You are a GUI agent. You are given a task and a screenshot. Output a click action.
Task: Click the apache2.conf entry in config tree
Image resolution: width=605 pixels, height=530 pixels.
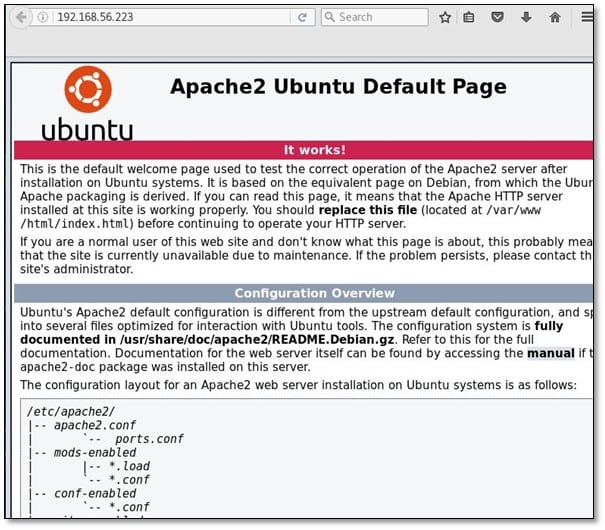[79, 424]
